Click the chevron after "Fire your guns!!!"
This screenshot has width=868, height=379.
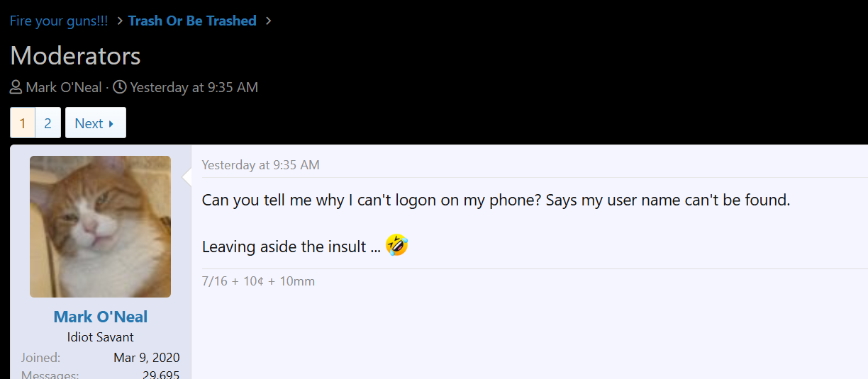120,21
